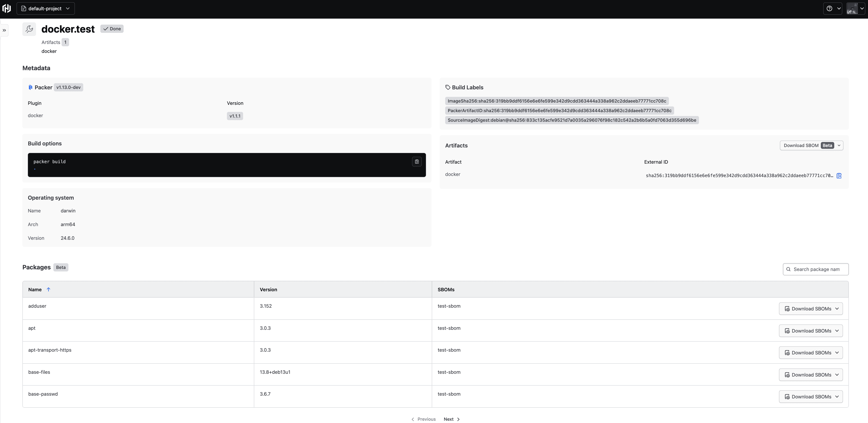This screenshot has height=423, width=868.
Task: Click the user avatar icon
Action: (x=853, y=8)
